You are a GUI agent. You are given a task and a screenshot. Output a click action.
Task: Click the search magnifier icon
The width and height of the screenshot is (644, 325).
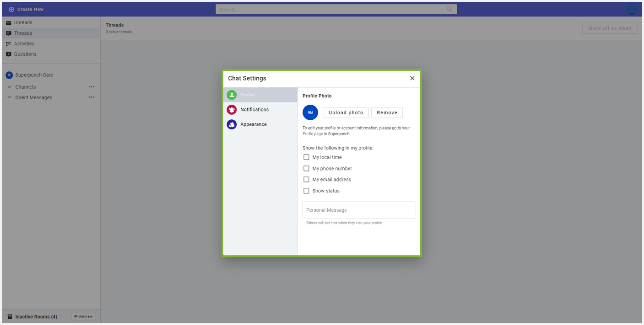(x=449, y=9)
